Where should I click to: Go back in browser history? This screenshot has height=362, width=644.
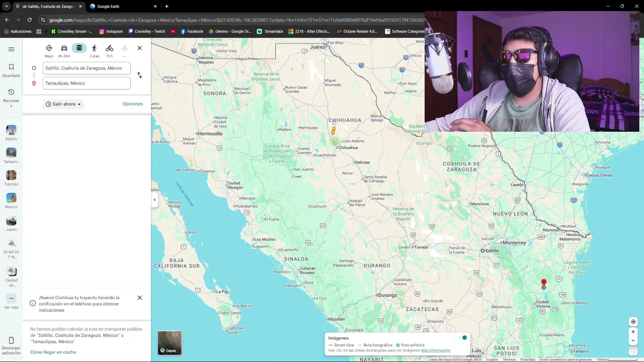[x=7, y=20]
